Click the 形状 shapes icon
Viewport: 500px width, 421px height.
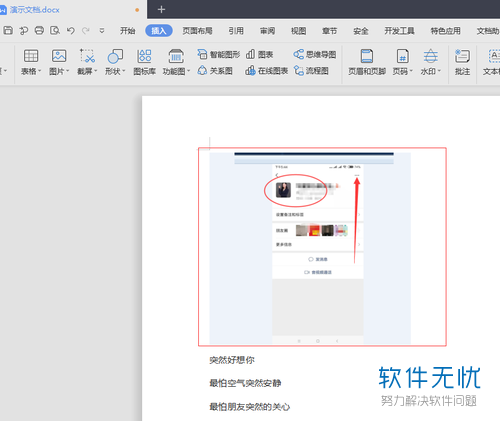point(115,56)
